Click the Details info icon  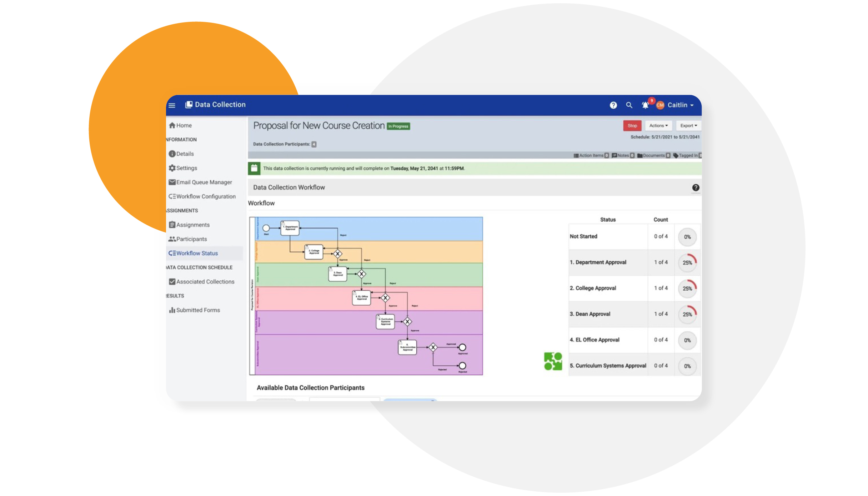point(172,154)
